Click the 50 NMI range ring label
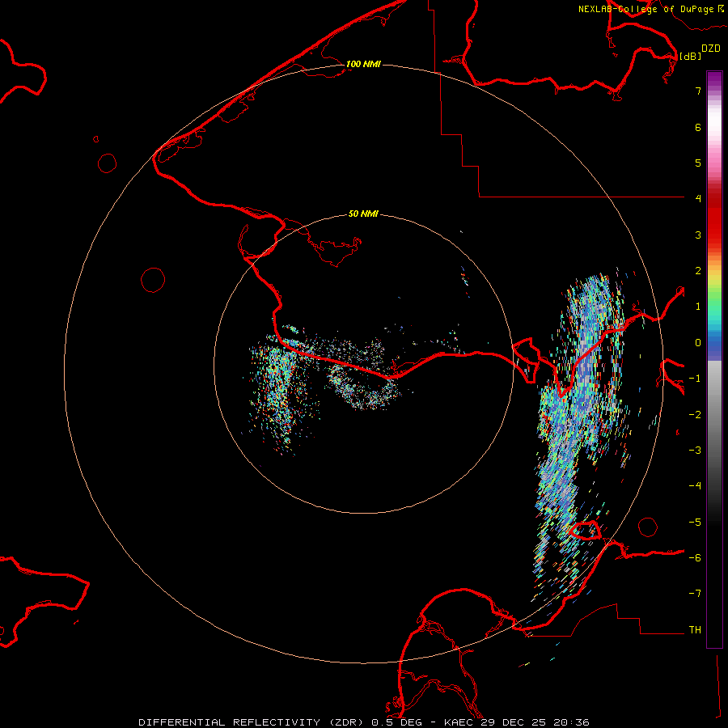This screenshot has height=728, width=728. click(363, 214)
